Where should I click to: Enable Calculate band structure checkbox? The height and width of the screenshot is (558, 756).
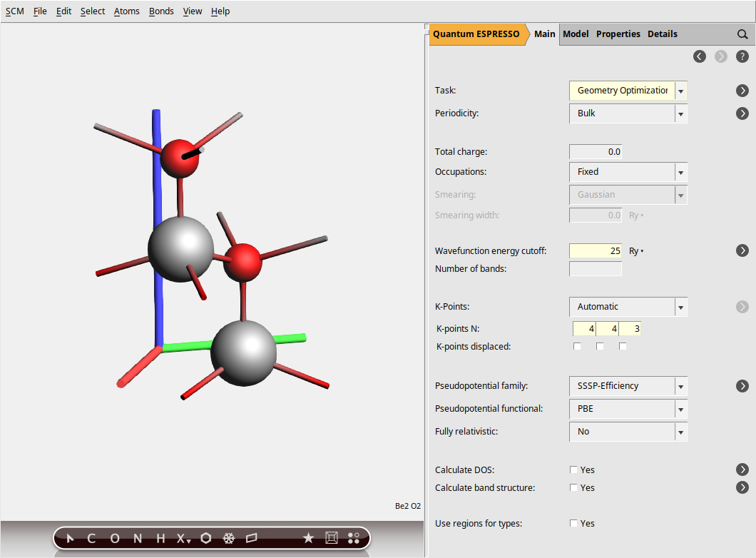574,488
